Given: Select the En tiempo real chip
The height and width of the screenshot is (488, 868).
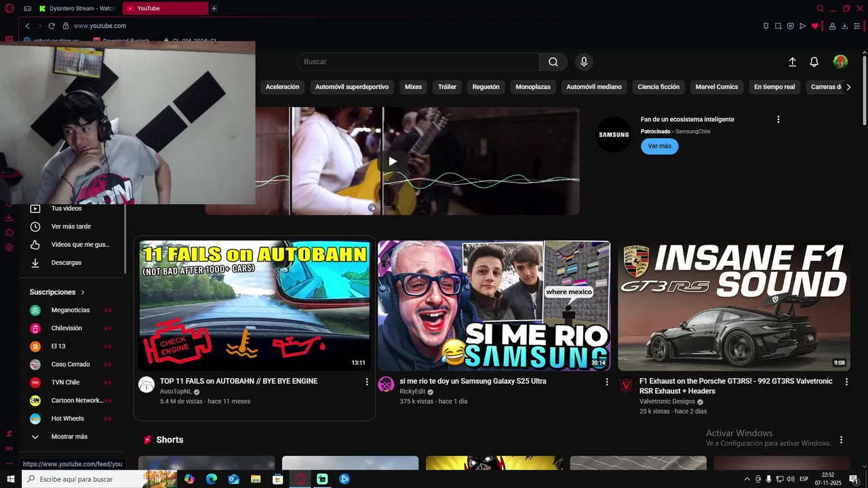Looking at the screenshot, I should [774, 87].
